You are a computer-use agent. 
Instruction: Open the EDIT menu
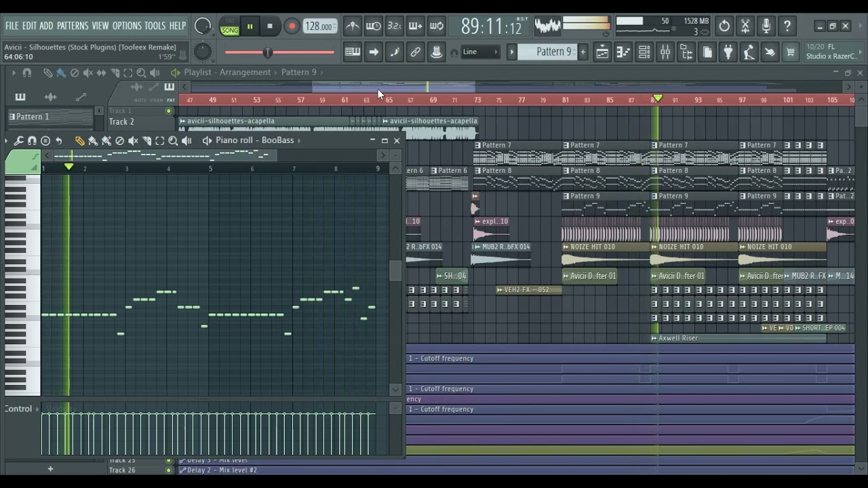coord(29,26)
